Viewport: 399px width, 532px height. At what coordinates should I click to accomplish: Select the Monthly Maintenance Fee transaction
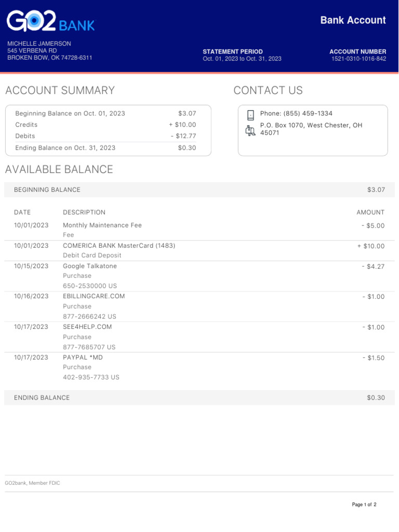point(102,225)
